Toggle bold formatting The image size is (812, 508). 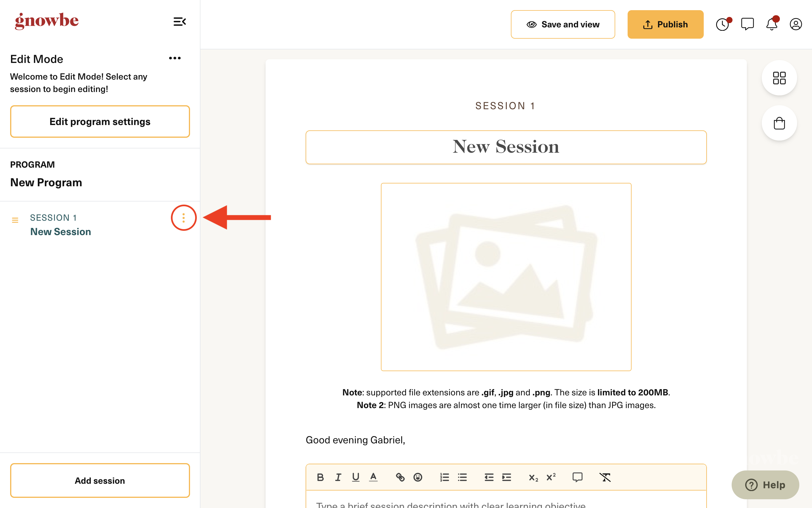[320, 477]
